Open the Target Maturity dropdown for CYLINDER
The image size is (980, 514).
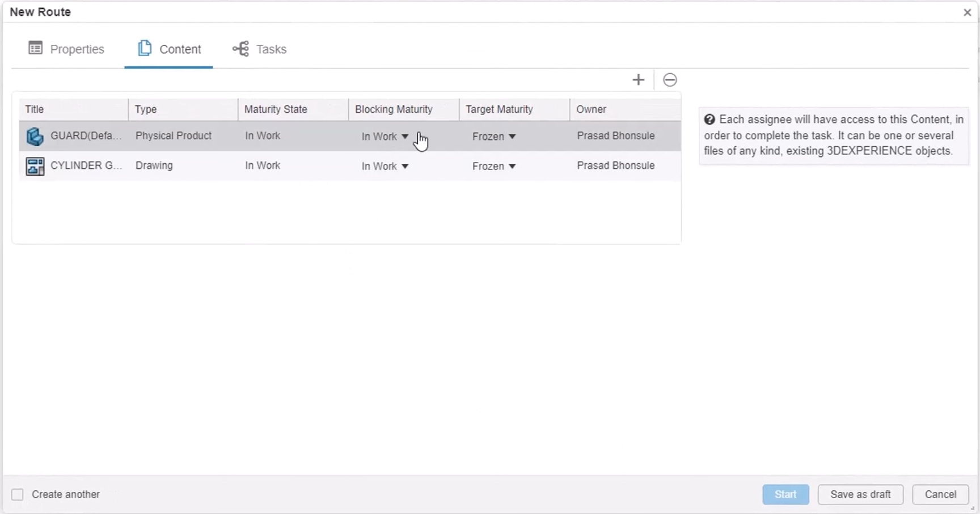512,166
